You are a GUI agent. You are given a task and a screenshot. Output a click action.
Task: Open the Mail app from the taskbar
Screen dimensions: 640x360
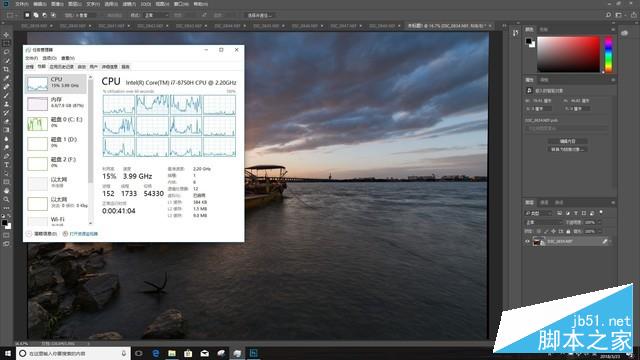204,353
